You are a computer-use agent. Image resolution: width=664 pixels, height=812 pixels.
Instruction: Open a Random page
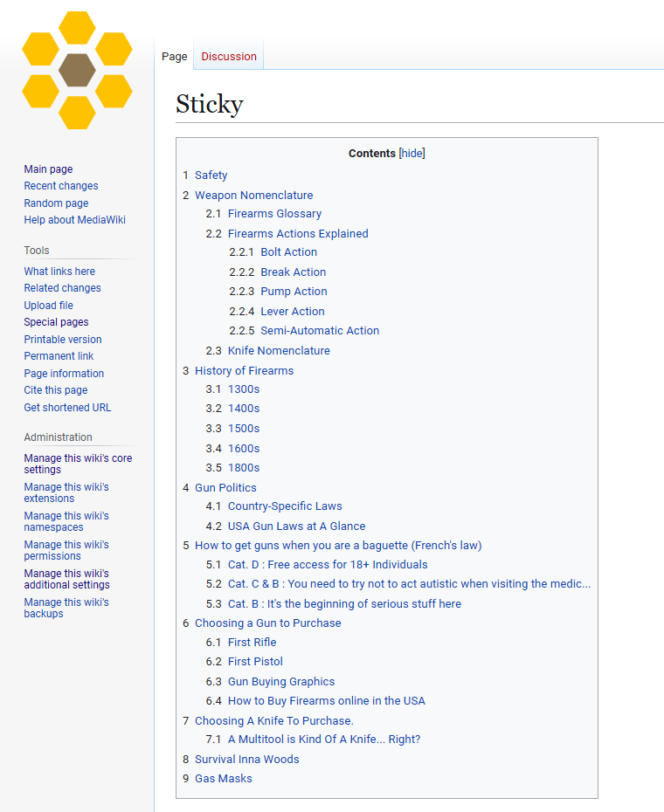click(56, 203)
